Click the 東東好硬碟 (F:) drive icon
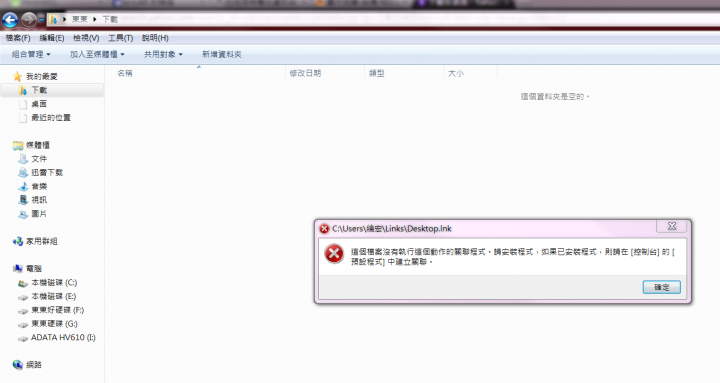The height and width of the screenshot is (383, 720). [22, 311]
